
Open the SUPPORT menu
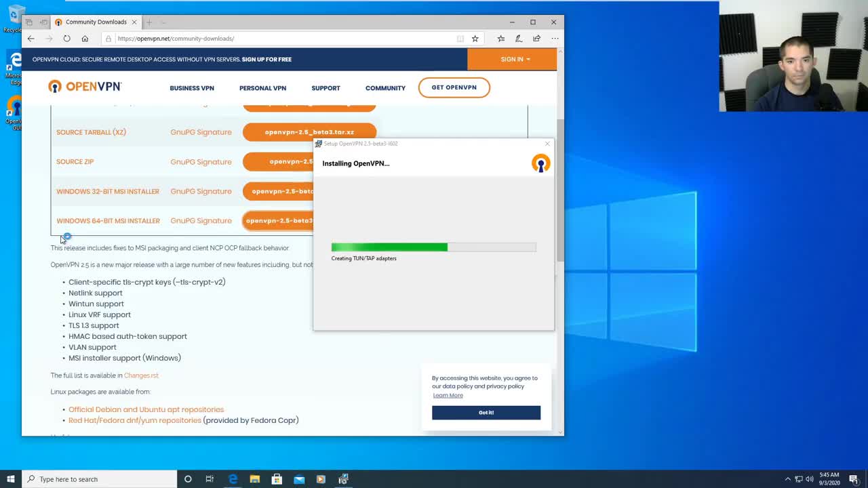325,88
